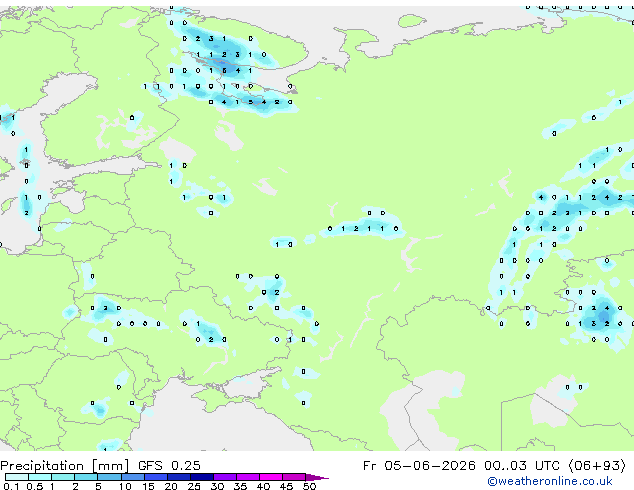
Task: Click the 'Fr 05-06-2026' date text
Action: pyautogui.click(x=419, y=466)
